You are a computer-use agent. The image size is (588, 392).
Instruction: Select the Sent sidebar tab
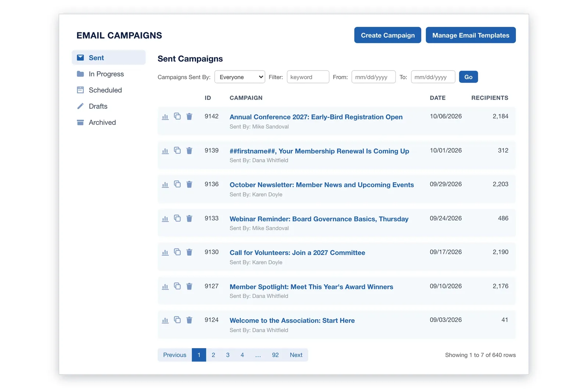point(109,58)
